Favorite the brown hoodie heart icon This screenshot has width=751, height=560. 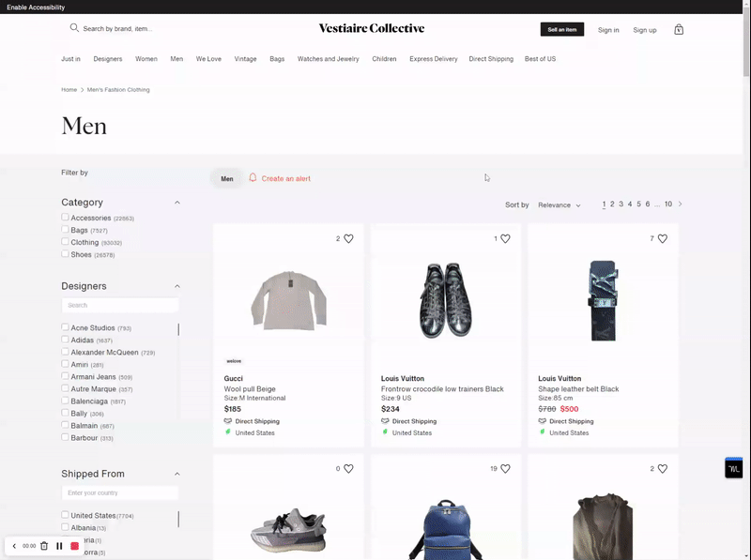tap(663, 469)
